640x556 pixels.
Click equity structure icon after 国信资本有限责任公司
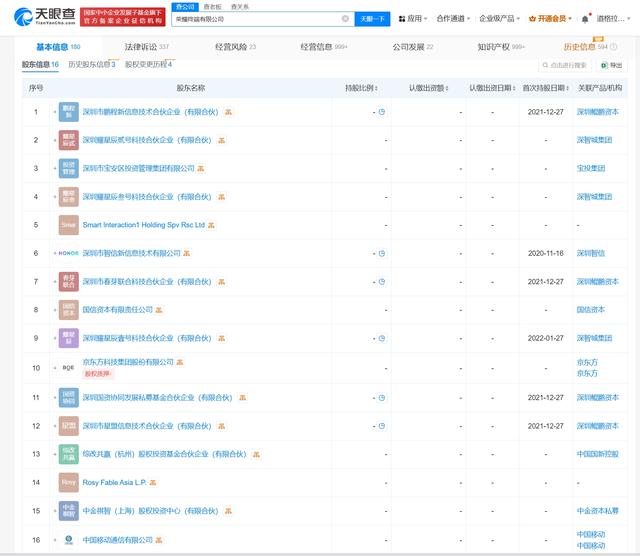[159, 310]
